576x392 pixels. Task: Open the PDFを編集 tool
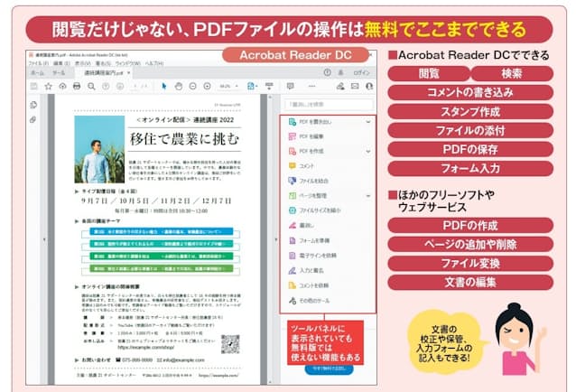[306, 136]
